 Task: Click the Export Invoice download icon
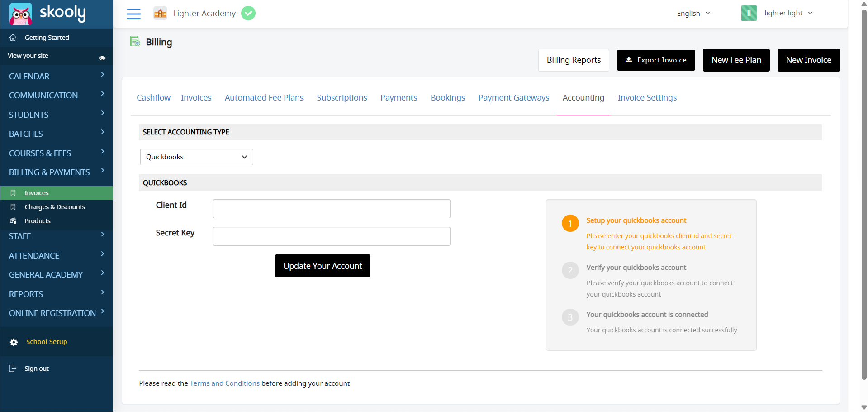pos(629,60)
